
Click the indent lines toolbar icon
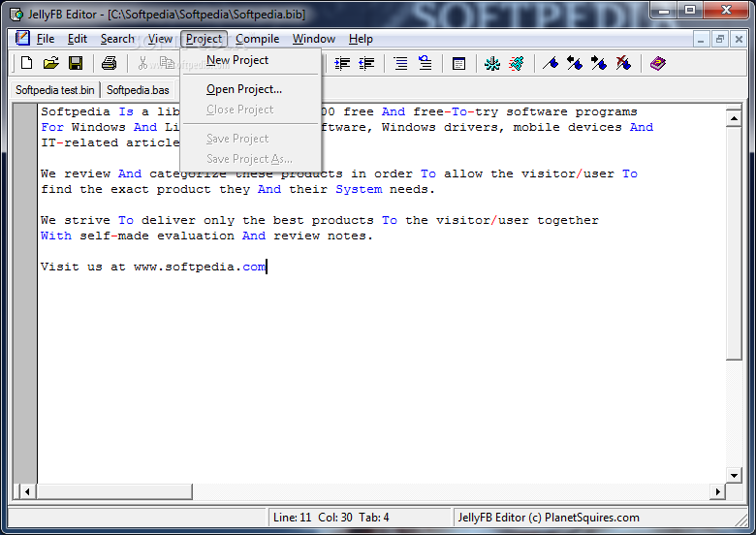[x=342, y=63]
